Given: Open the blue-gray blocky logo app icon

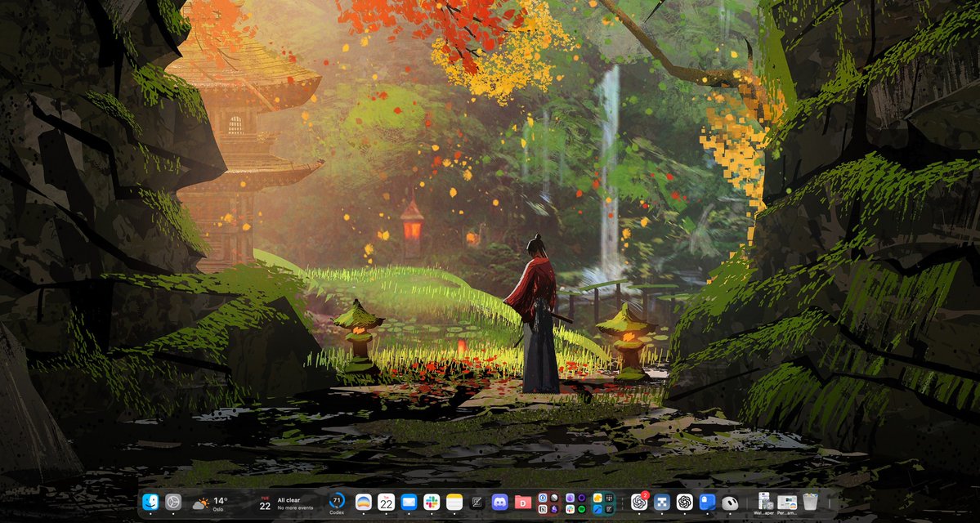Looking at the screenshot, I should (662, 502).
